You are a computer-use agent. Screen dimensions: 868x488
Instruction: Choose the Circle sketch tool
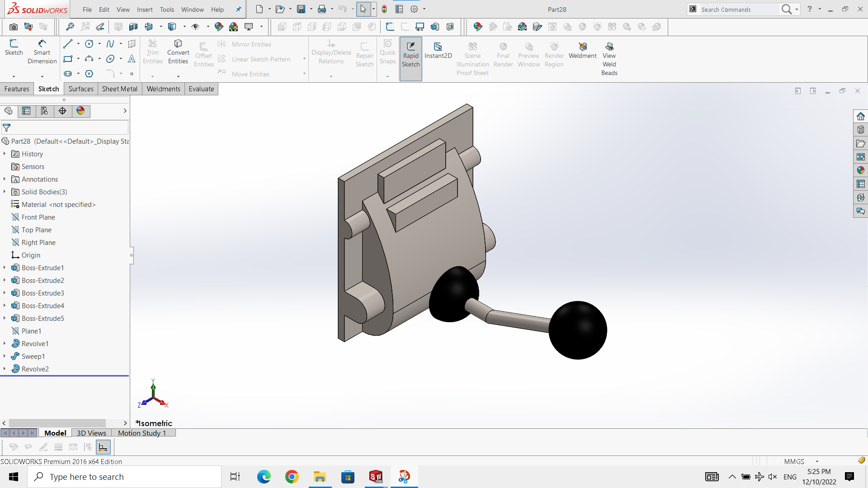click(x=89, y=44)
